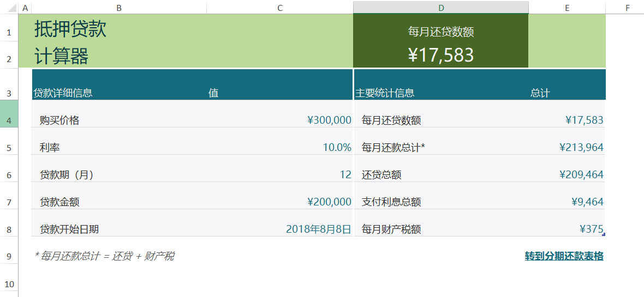Select the interest rate cell 10.0%
644x297 pixels.
337,148
